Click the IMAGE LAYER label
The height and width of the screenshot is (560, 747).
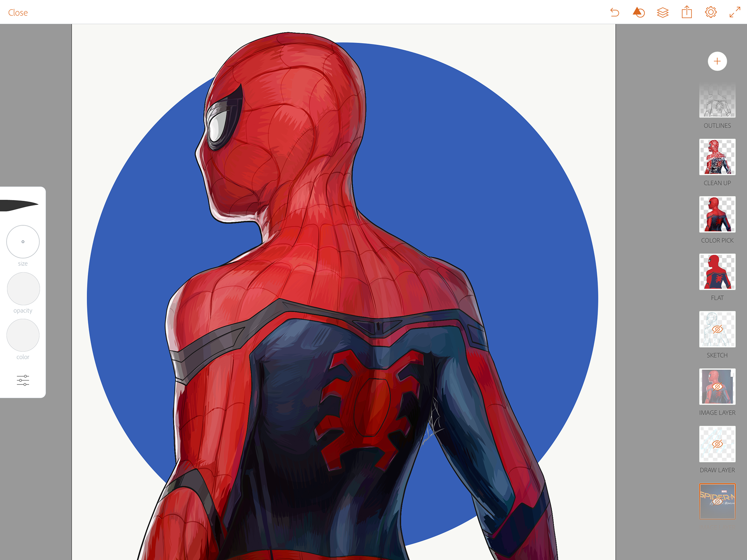coord(717,413)
